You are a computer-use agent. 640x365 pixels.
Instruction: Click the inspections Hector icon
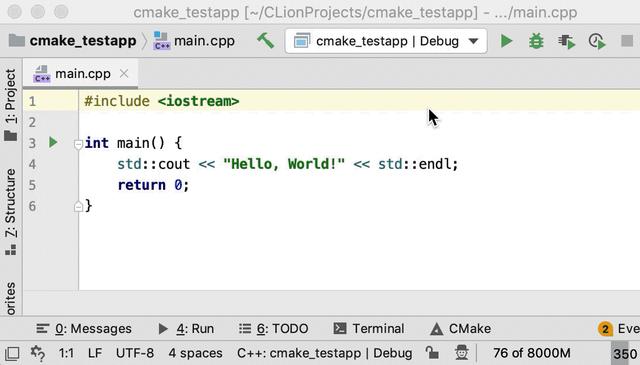click(x=462, y=353)
